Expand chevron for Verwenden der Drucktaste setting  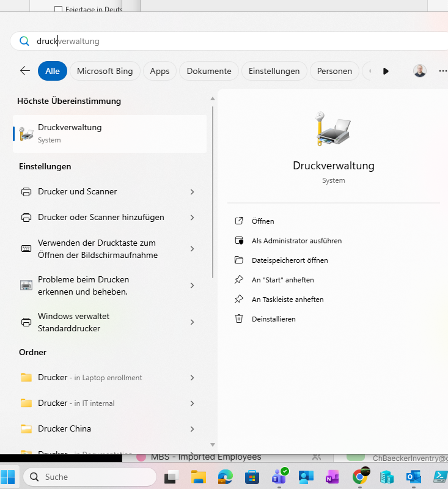tap(192, 249)
